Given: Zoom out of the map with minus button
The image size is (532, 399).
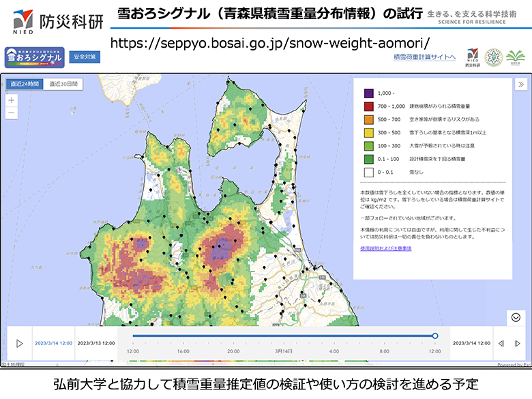Looking at the screenshot, I should pos(11,113).
